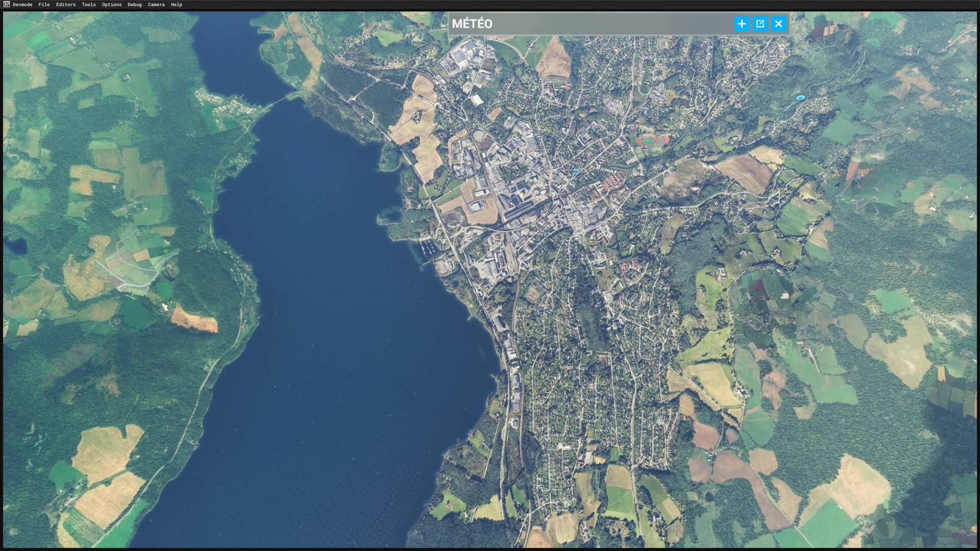Click the Devmode logo icon
This screenshot has height=551, width=980.
pyautogui.click(x=6, y=5)
